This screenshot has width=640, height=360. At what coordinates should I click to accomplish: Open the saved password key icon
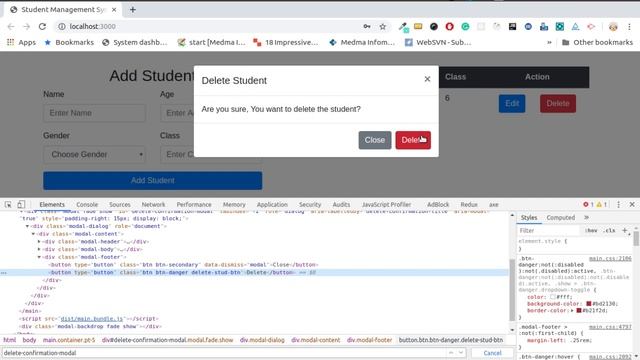point(367,27)
